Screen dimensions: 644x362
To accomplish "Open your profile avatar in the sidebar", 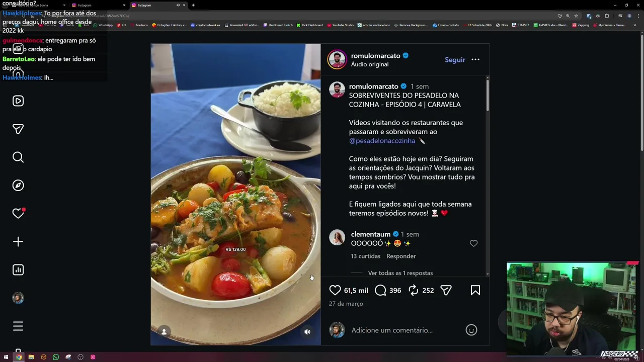I will (18, 298).
